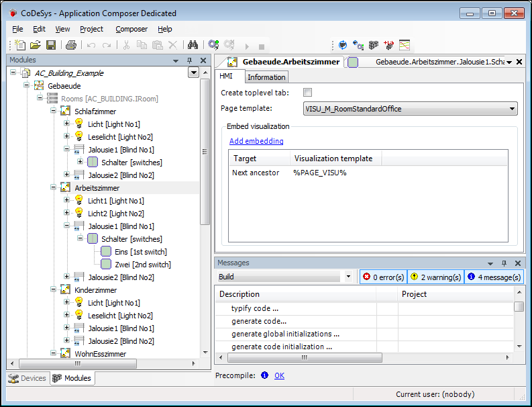
Task: Click the Add embedding link
Action: click(256, 141)
